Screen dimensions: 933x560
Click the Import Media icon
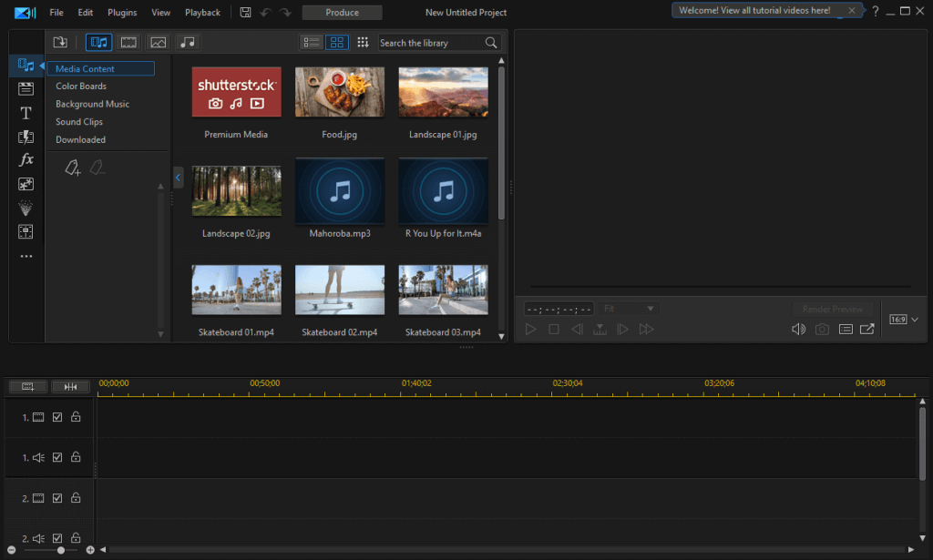[x=60, y=42]
